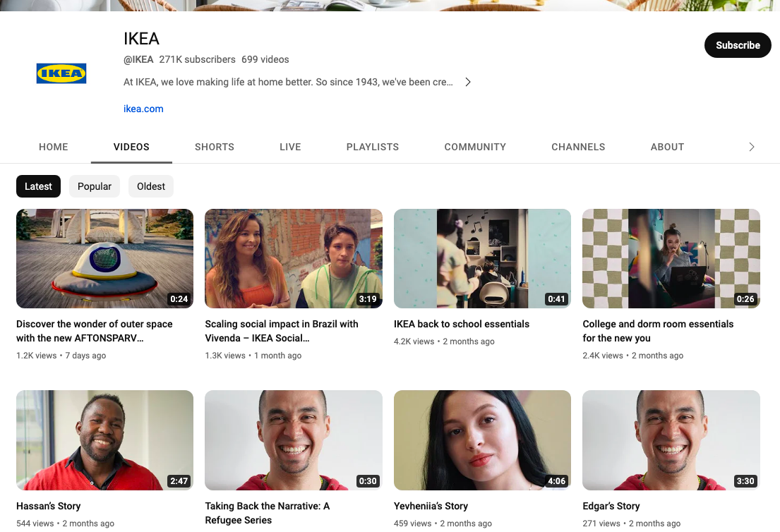Click the 3:19 duration badge
This screenshot has height=532, width=780.
(x=368, y=299)
